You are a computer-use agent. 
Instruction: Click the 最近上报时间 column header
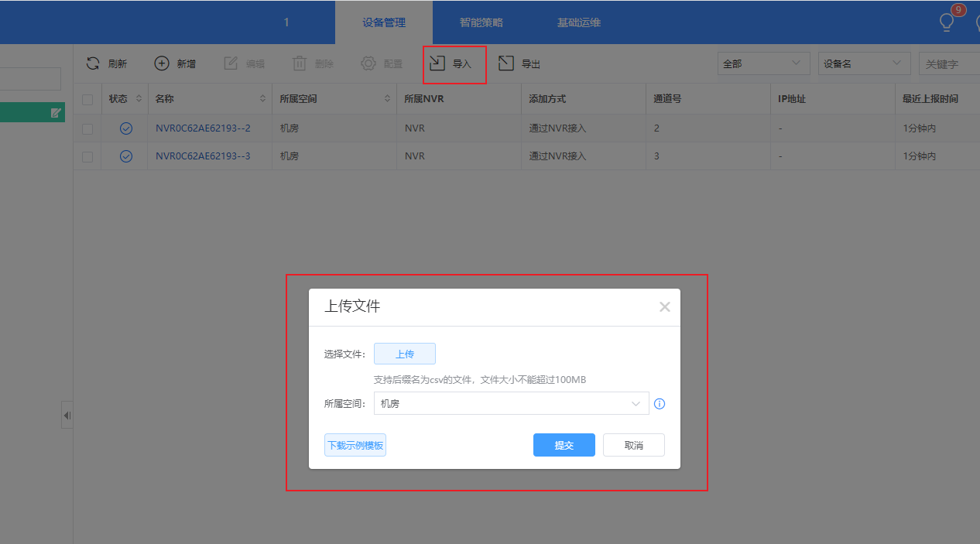pos(930,99)
